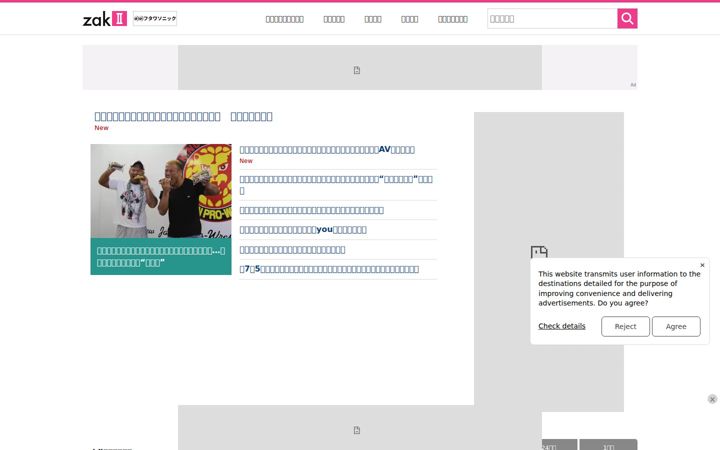Image resolution: width=720 pixels, height=450 pixels.
Task: Open the teal caption headline under photo
Action: pyautogui.click(x=161, y=257)
